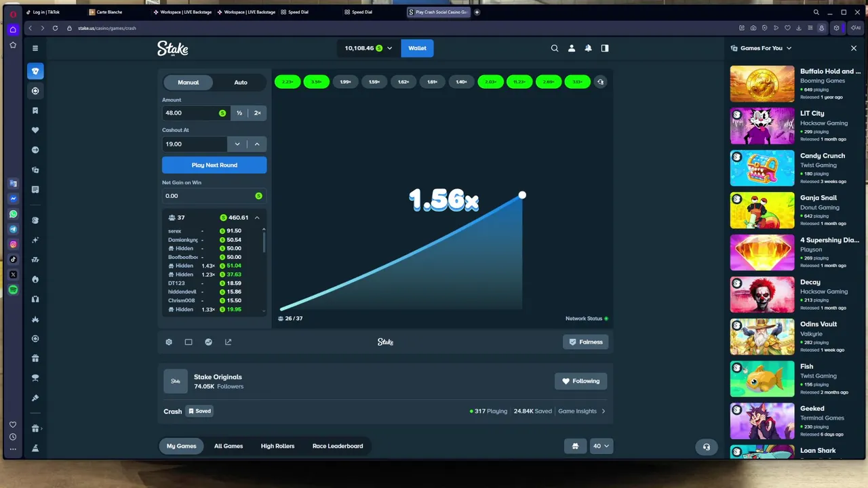Open Telegram in Opera sidebar
868x488 pixels.
(13, 229)
